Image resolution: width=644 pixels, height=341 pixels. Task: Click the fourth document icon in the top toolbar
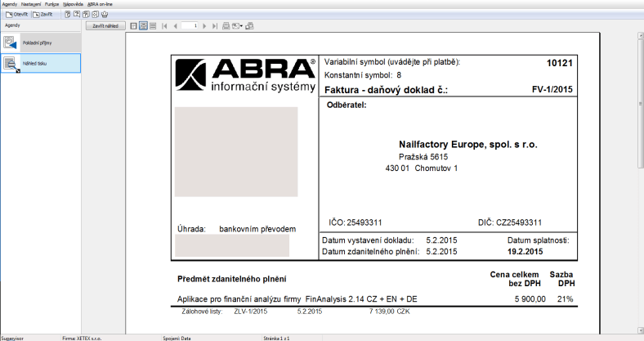coord(95,15)
